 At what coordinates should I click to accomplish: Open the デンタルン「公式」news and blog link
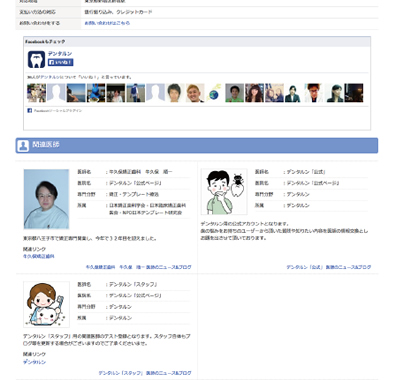[329, 267]
